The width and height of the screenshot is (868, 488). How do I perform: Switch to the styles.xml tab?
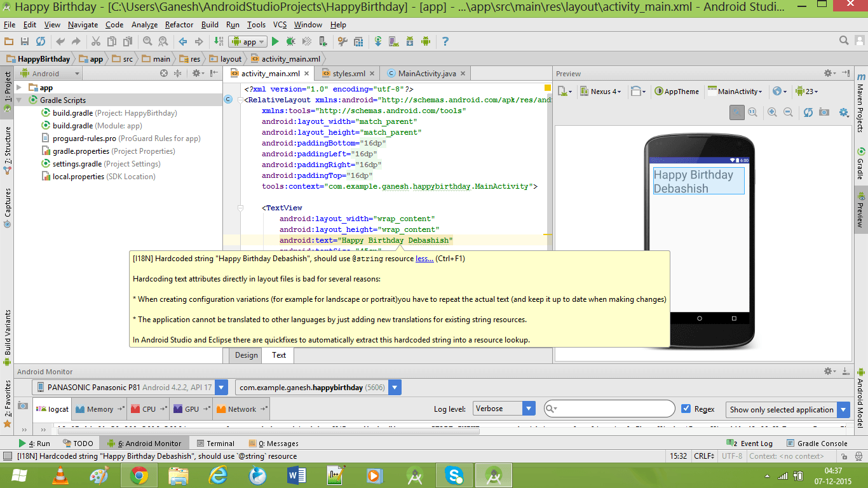pyautogui.click(x=348, y=74)
